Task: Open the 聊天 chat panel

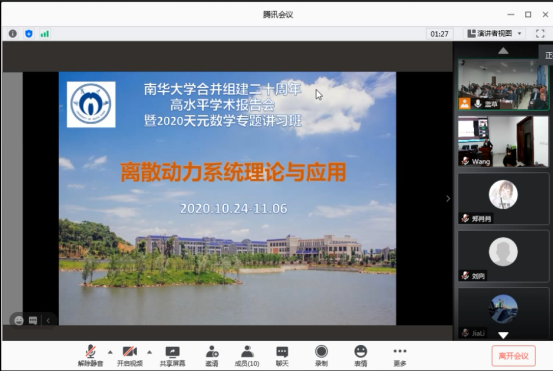Action: click(x=282, y=356)
